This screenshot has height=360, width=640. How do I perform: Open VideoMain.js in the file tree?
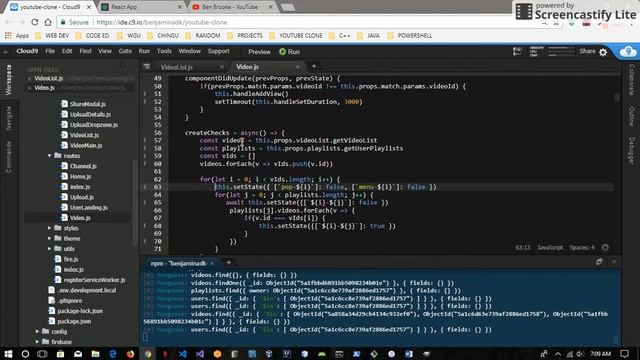tap(86, 145)
